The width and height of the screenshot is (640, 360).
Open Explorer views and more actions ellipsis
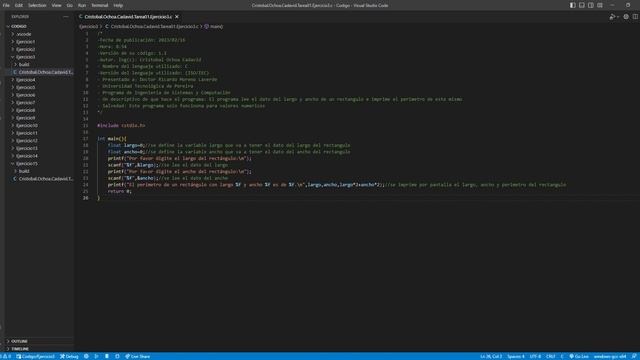pyautogui.click(x=66, y=17)
